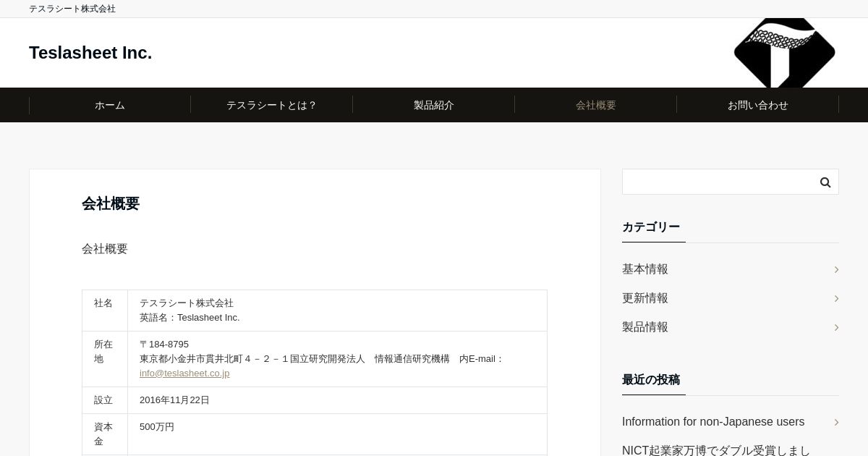Open post Information for non-Japanese users

(713, 422)
